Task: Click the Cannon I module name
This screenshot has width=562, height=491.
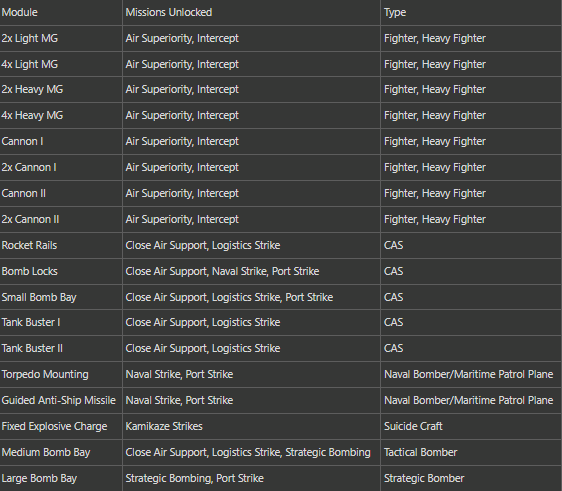Action: 23,141
